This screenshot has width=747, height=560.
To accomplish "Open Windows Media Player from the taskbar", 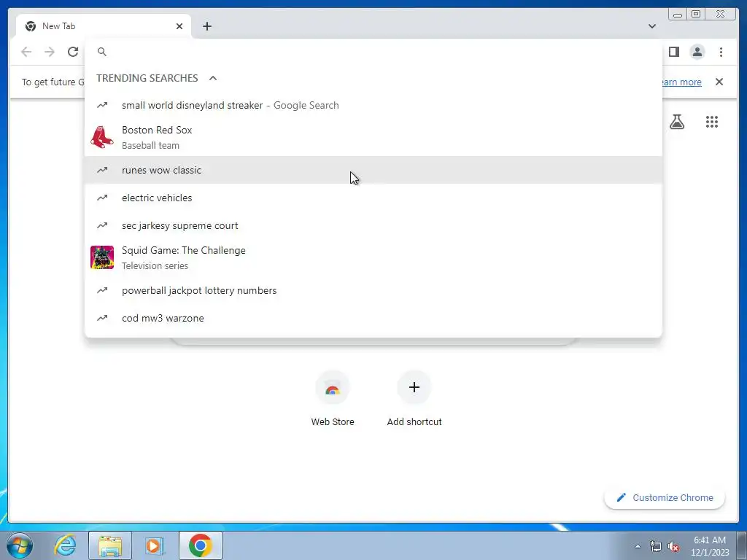I will (x=155, y=545).
